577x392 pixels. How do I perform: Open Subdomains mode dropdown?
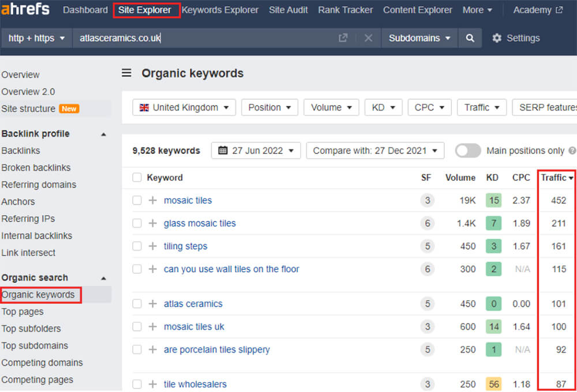point(419,38)
